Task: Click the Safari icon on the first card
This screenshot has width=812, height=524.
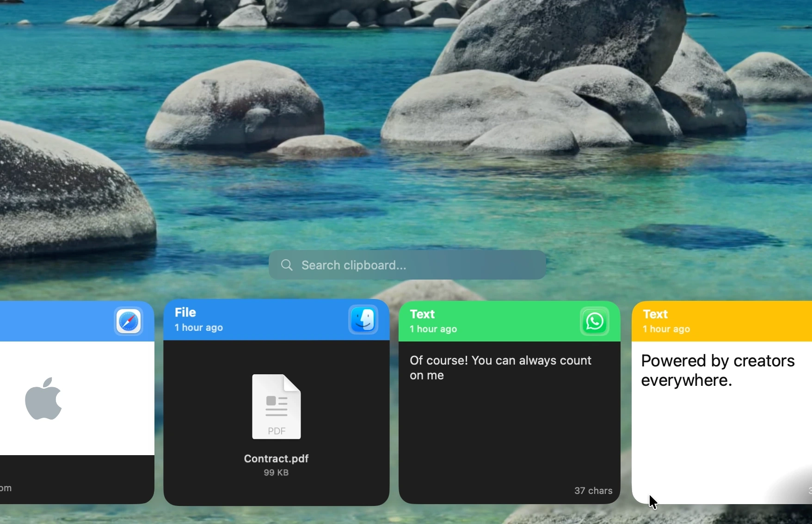Action: click(x=129, y=321)
